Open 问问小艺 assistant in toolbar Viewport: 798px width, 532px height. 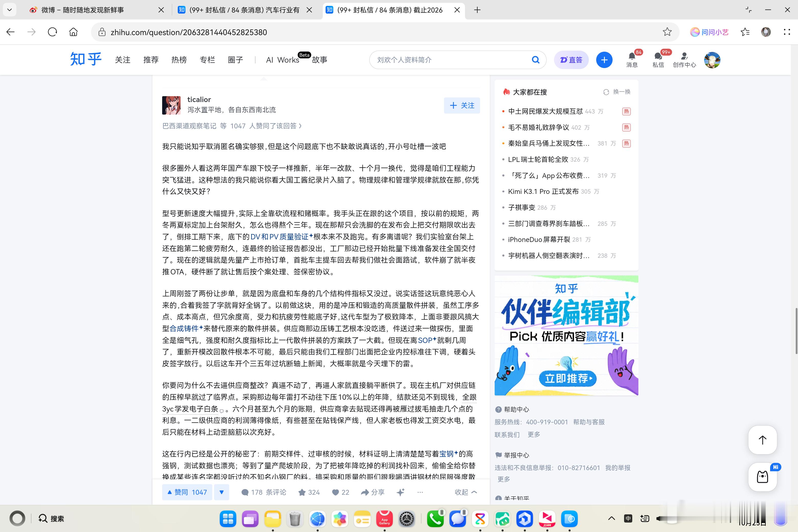click(709, 32)
